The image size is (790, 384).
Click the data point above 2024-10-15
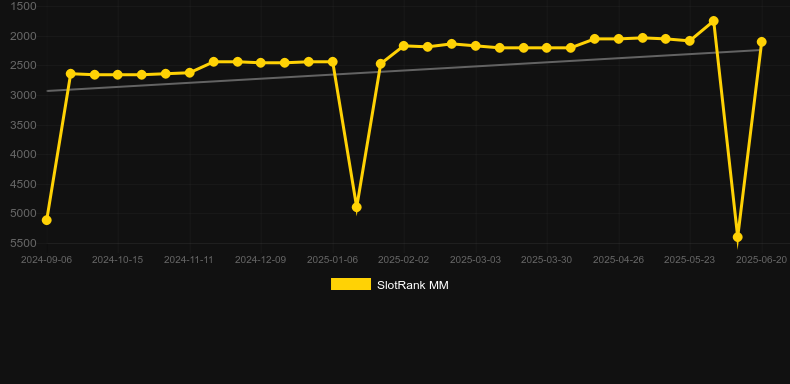pos(117,75)
